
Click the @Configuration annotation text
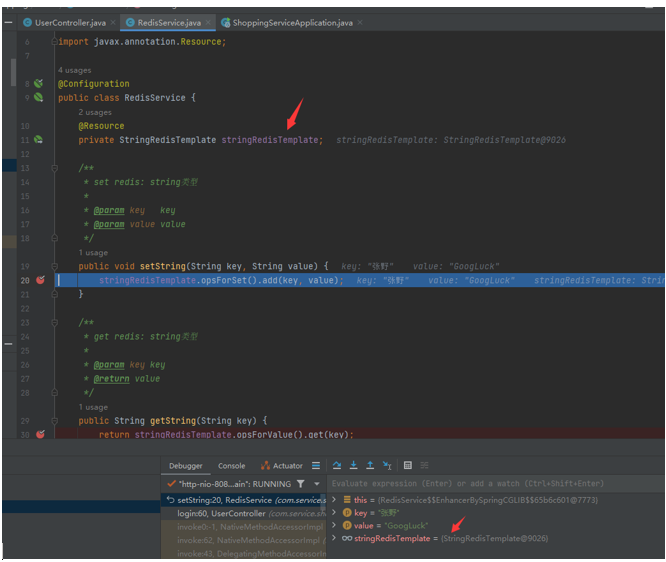[x=93, y=84]
